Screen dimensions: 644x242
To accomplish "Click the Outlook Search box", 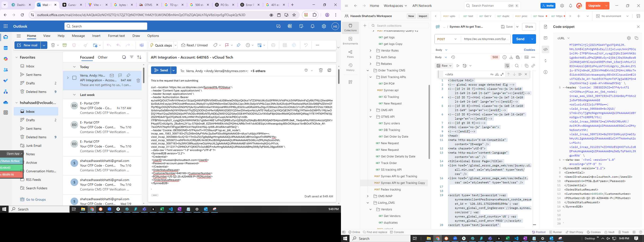I will [x=106, y=26].
